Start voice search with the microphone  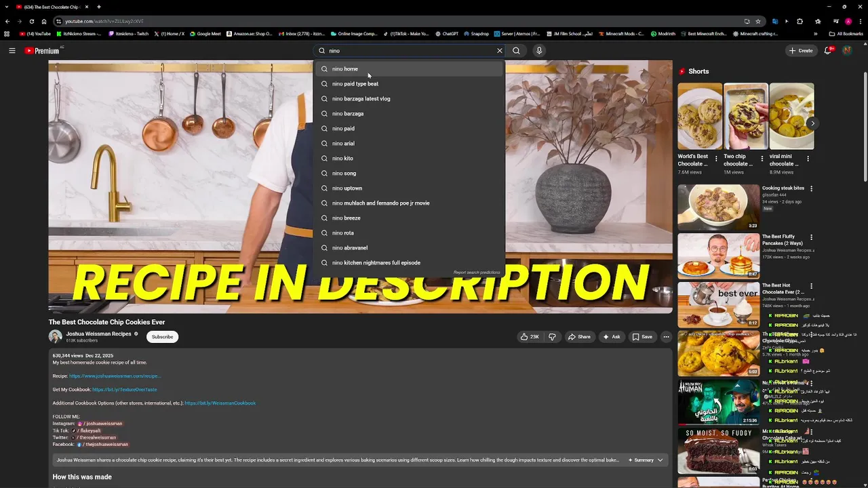point(539,51)
